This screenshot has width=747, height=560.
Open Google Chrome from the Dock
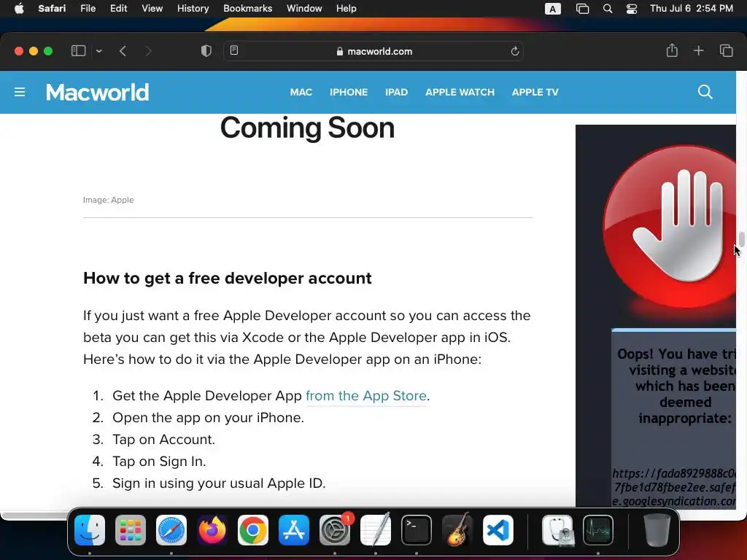(x=253, y=530)
